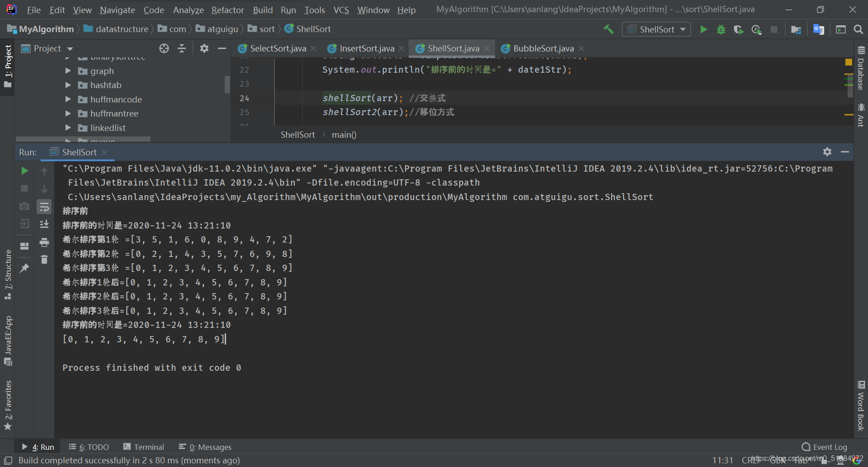This screenshot has width=868, height=467.
Task: Click the Project tree horizontal scrollbar
Action: coord(83,139)
